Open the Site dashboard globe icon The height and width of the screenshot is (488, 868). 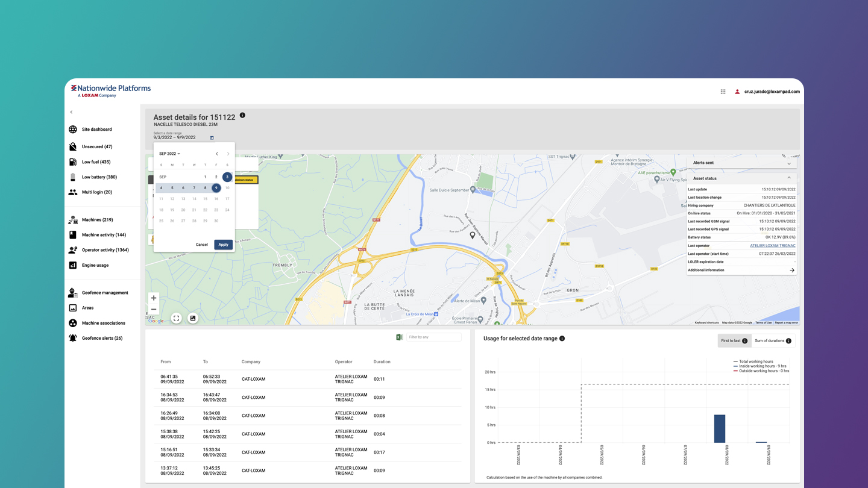[x=73, y=130]
